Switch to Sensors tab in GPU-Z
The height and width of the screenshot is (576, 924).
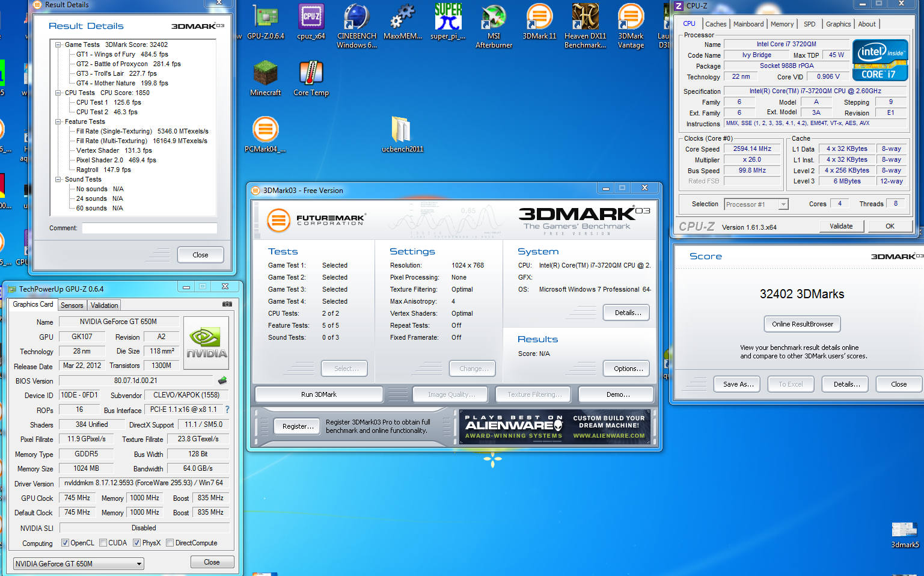[72, 305]
